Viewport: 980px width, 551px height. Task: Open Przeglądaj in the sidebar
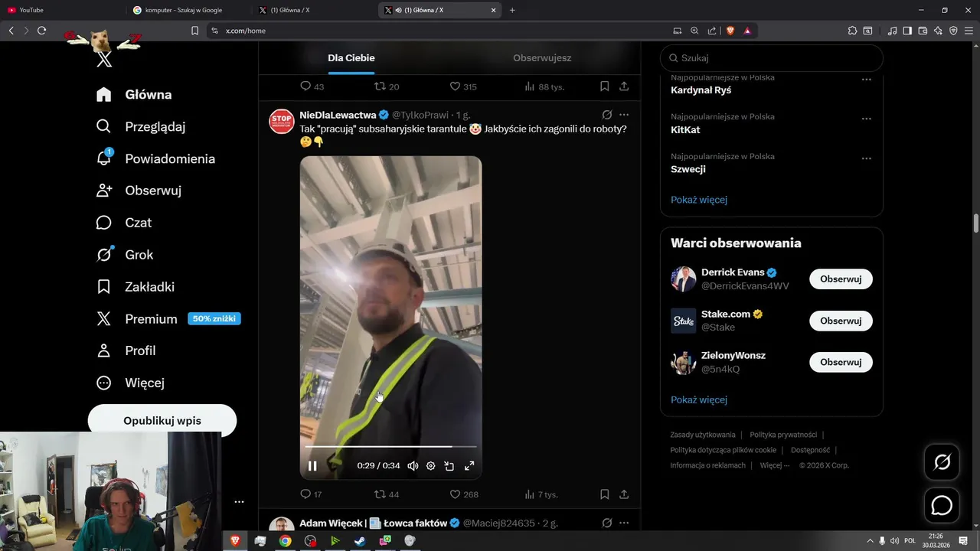pos(141,126)
